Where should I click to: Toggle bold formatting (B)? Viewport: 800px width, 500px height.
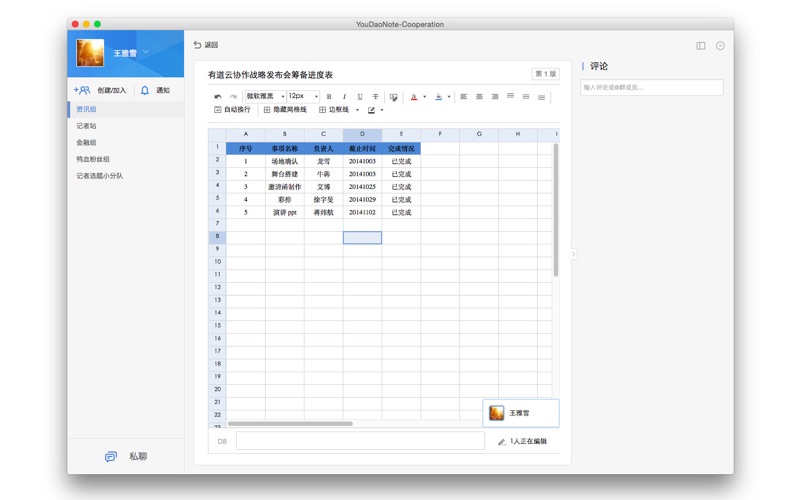[x=329, y=96]
